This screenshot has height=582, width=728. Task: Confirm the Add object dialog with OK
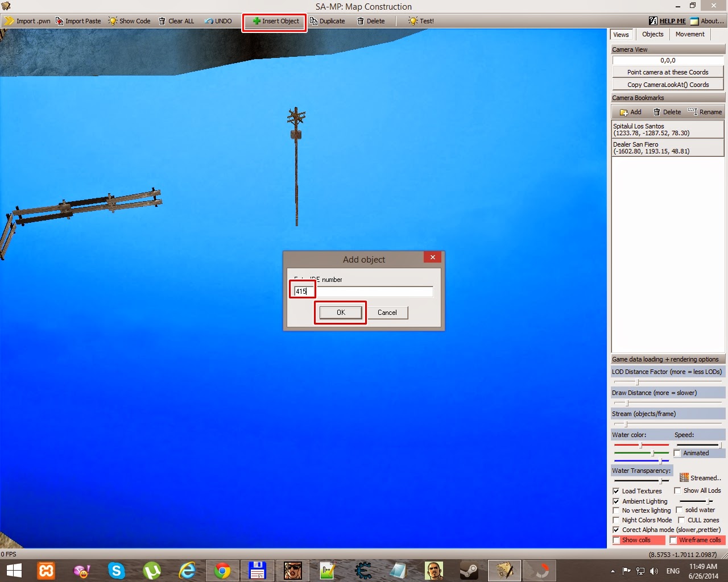click(341, 313)
